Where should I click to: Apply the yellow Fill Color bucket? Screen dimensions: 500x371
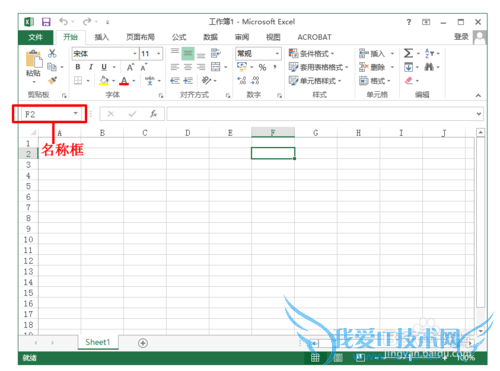[x=104, y=80]
